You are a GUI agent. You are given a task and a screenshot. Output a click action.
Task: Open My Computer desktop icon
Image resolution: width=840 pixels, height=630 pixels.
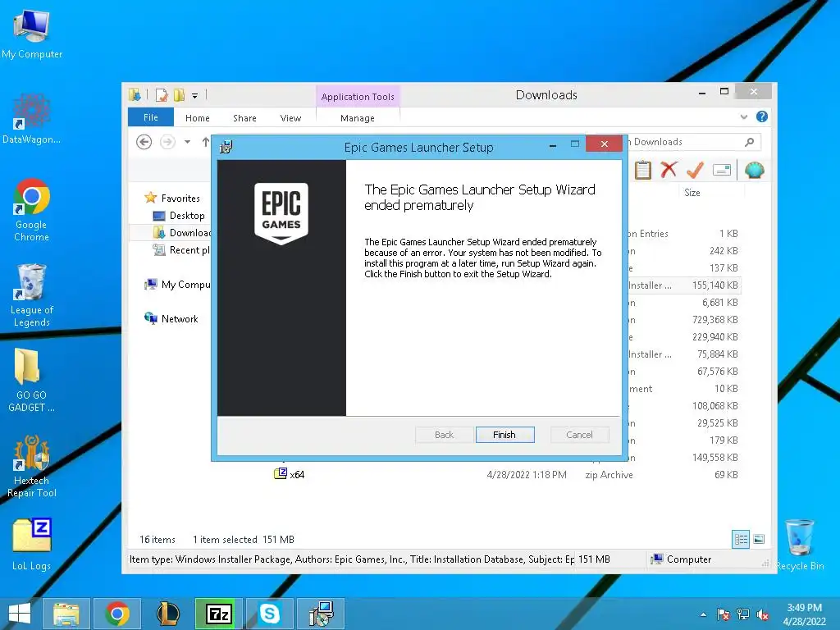click(x=31, y=33)
